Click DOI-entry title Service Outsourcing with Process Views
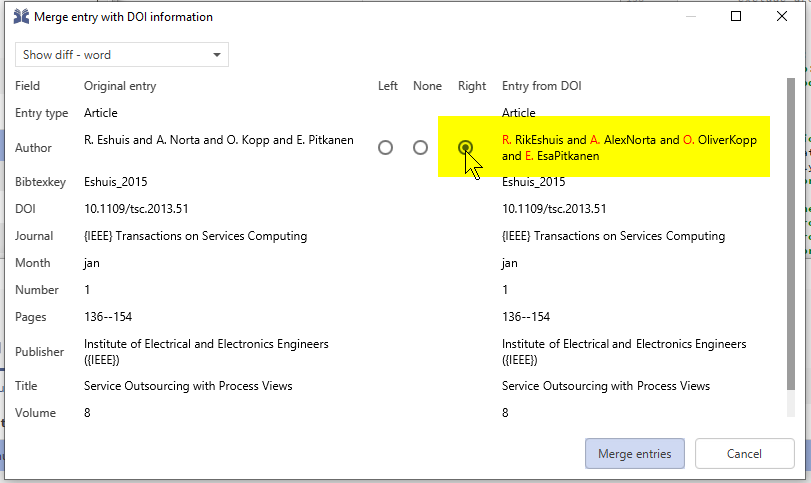 coord(606,386)
